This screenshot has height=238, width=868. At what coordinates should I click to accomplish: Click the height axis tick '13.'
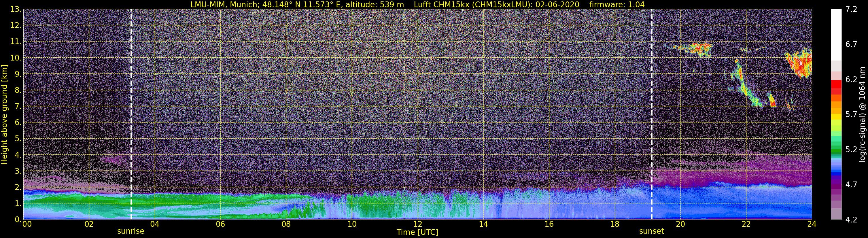click(16, 10)
